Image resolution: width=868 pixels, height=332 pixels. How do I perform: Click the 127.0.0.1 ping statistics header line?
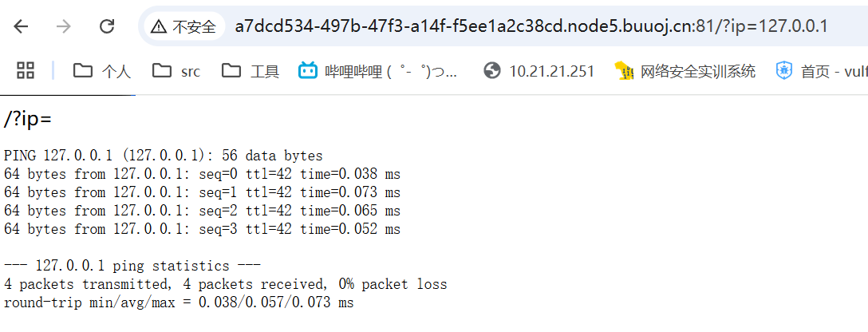[132, 266]
